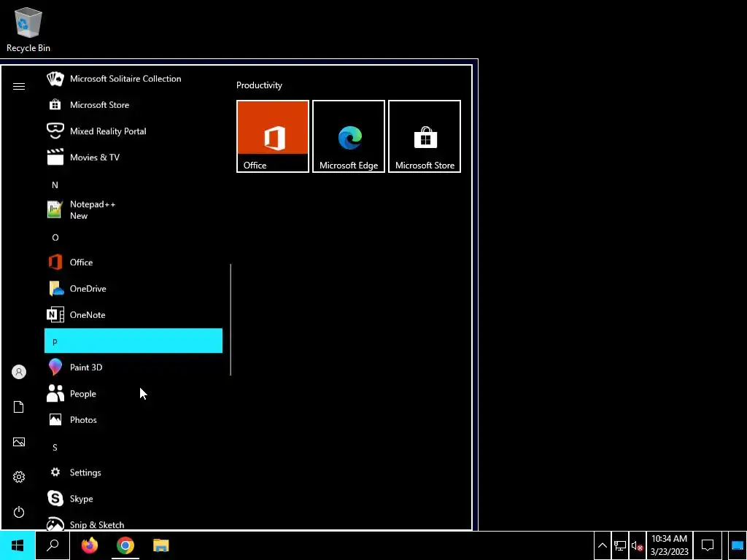This screenshot has height=560, width=747.
Task: Click the Productivity group header
Action: 259,85
